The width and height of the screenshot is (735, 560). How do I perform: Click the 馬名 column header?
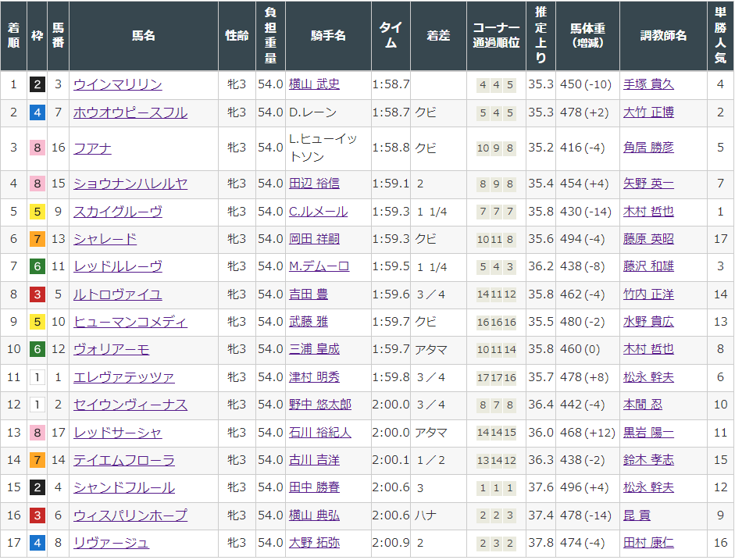coord(144,36)
